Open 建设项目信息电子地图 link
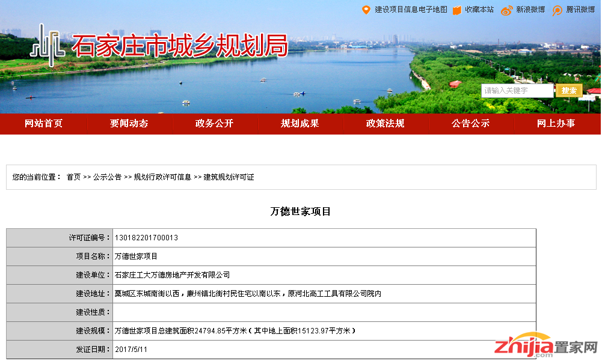 pos(411,10)
